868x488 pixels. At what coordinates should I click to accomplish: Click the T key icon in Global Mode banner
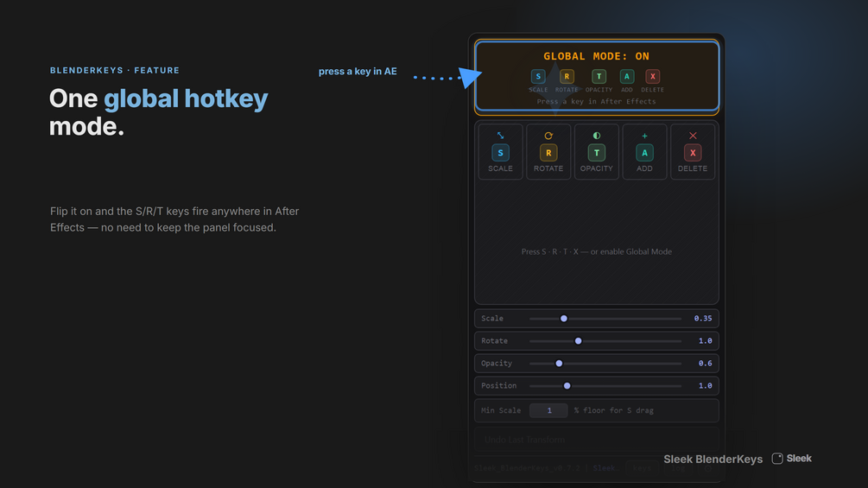(599, 76)
